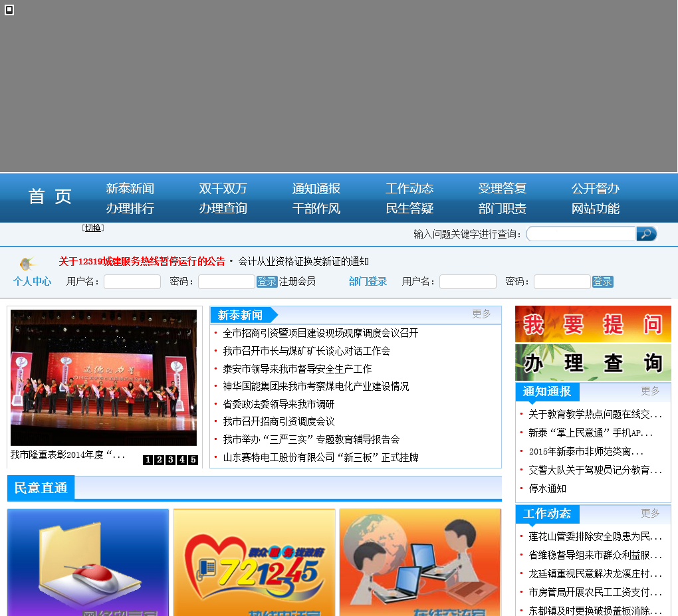Open item 市房管局开展农民工工资支付...
The width and height of the screenshot is (678, 616).
(x=596, y=592)
